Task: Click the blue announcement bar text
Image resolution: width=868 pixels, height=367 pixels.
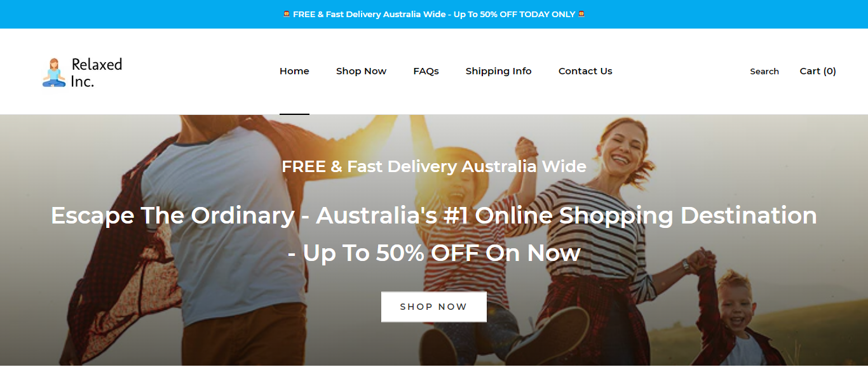Action: [x=434, y=14]
